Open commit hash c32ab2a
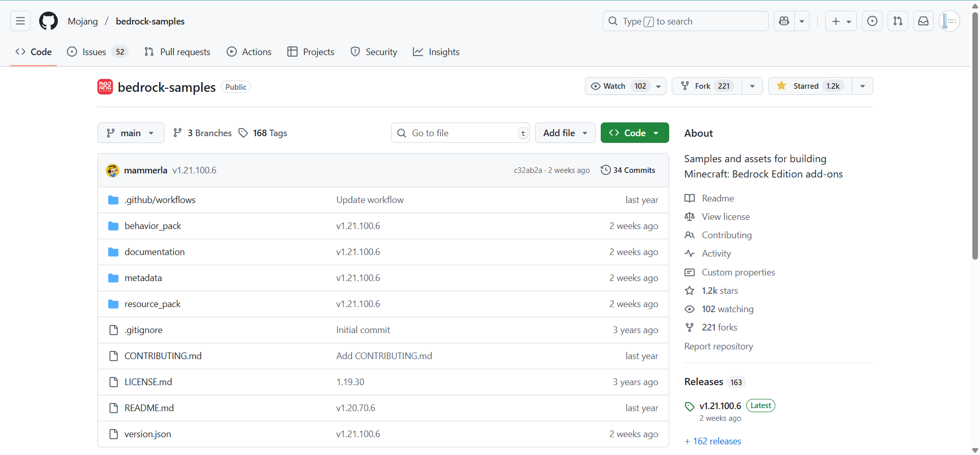This screenshot has width=980, height=455. coord(528,170)
